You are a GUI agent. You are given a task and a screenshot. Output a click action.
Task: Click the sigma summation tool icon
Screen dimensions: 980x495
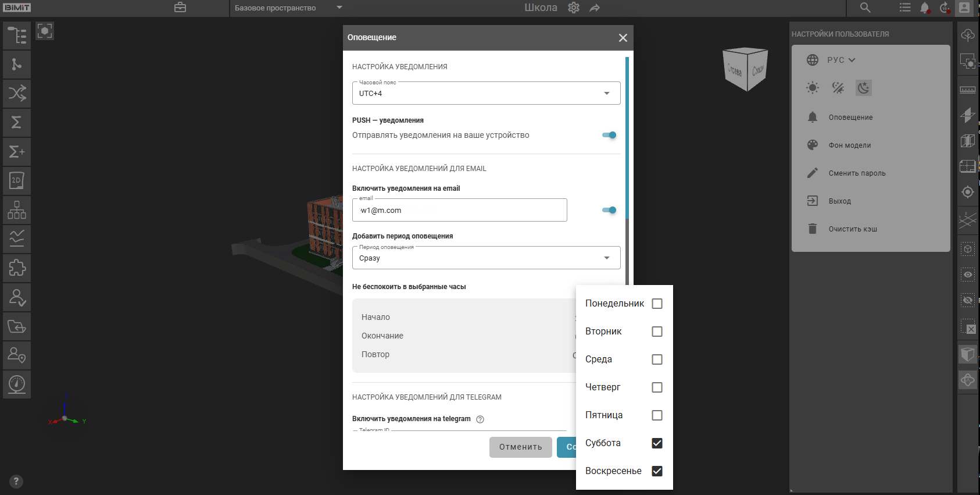(17, 123)
